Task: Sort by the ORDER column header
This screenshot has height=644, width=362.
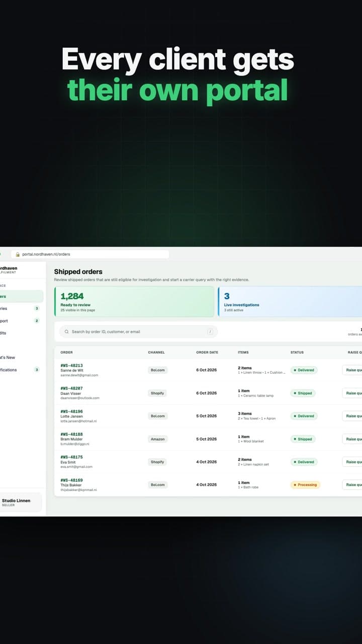Action: click(x=66, y=352)
